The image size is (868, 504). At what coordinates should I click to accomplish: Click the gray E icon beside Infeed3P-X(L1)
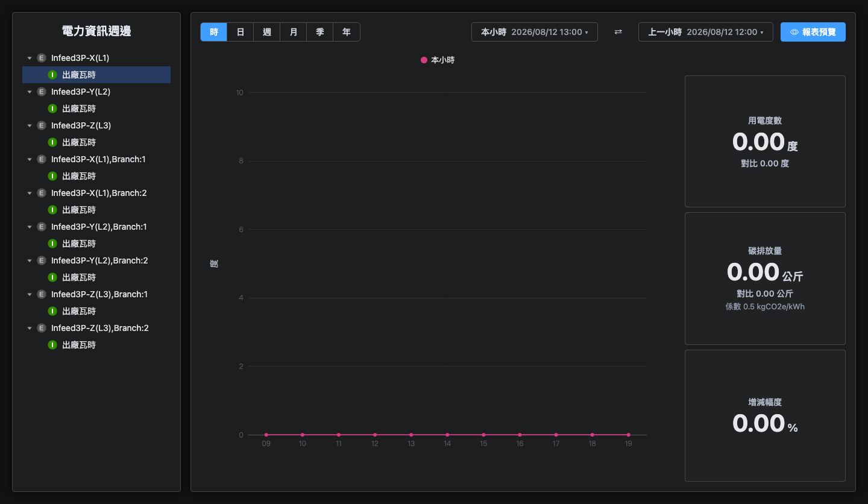pyautogui.click(x=42, y=58)
